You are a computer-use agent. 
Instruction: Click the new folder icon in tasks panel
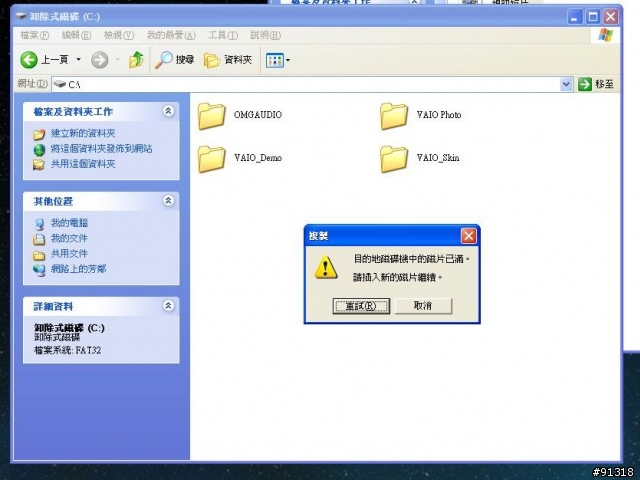pos(39,134)
